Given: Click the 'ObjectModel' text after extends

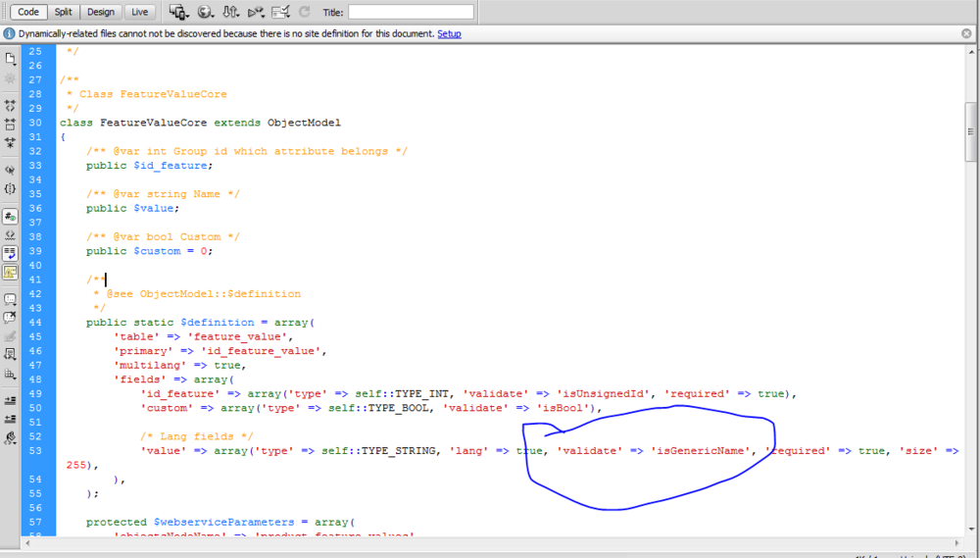Looking at the screenshot, I should (x=304, y=123).
